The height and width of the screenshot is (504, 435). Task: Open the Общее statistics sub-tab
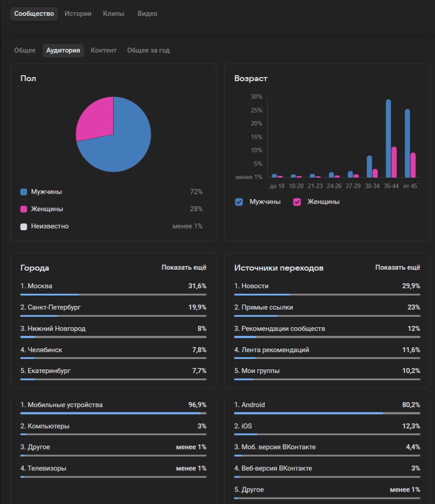tap(25, 50)
